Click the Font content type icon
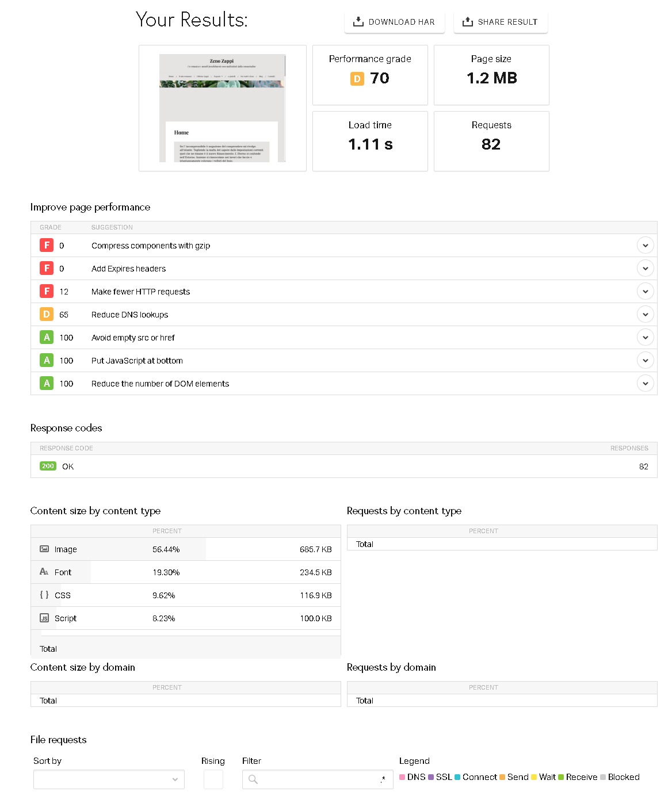This screenshot has height=803, width=672. (x=44, y=572)
